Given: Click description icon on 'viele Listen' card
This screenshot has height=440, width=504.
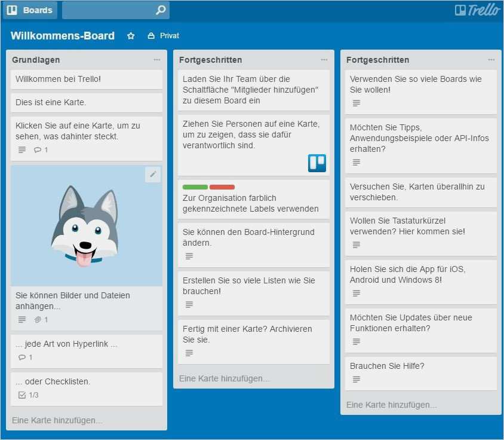Looking at the screenshot, I should point(189,304).
